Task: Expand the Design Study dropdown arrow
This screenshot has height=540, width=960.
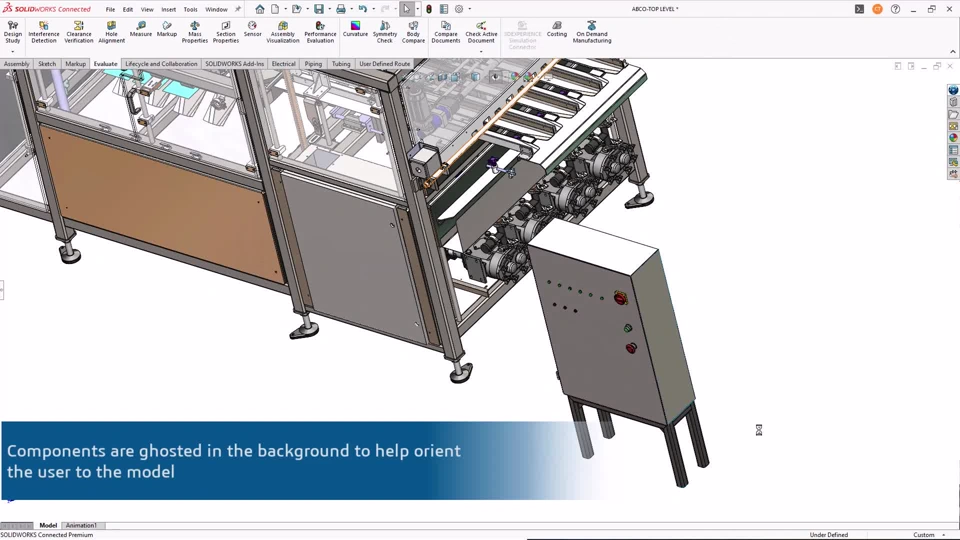Action: (12, 51)
